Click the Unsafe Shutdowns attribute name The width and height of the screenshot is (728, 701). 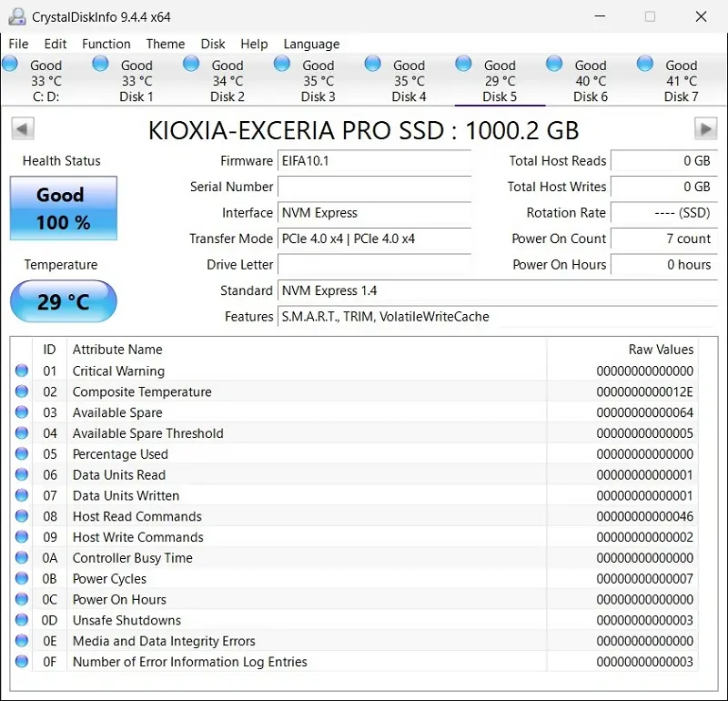pos(126,620)
